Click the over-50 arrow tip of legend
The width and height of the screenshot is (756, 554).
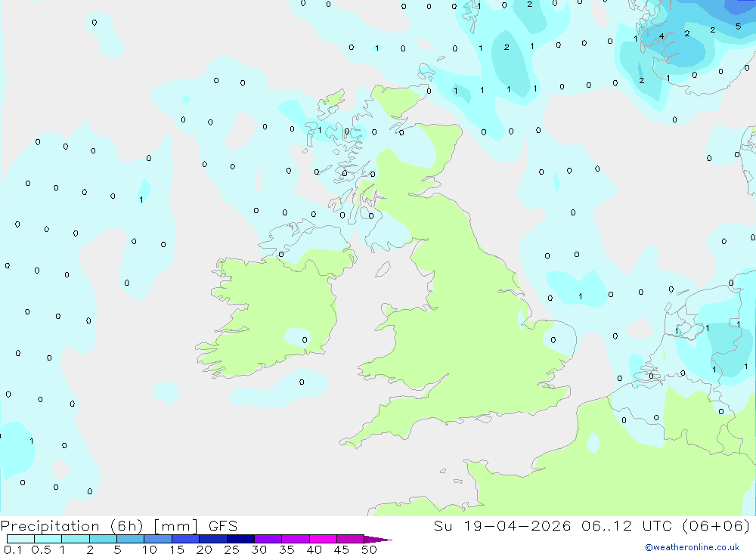[x=377, y=540]
